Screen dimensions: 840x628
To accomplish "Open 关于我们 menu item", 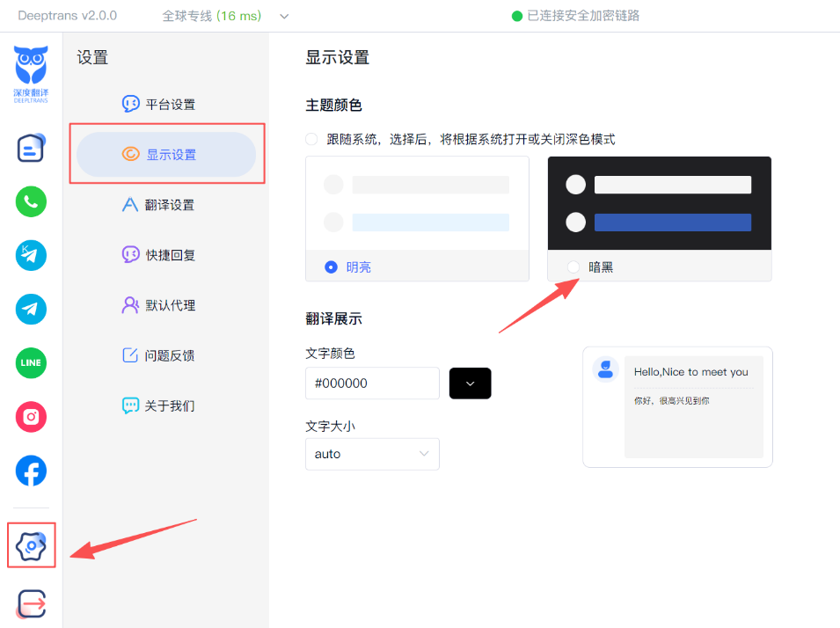I will pos(166,405).
